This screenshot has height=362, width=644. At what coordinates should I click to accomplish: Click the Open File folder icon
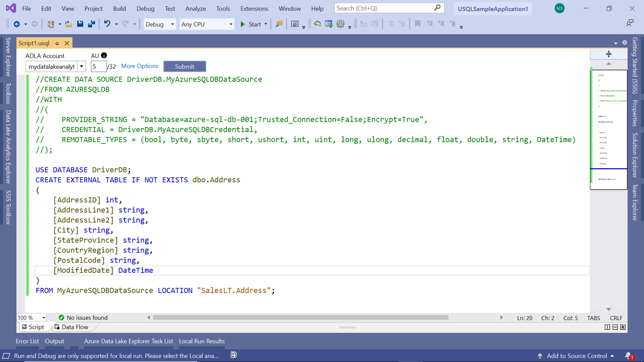(x=68, y=24)
